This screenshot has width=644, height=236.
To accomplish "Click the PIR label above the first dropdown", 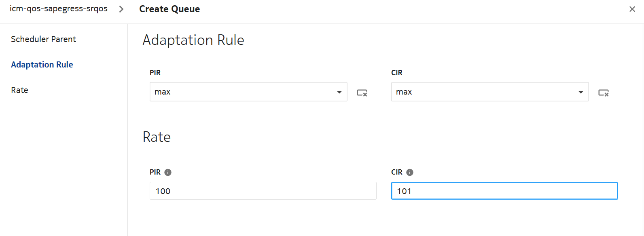I will pyautogui.click(x=155, y=73).
